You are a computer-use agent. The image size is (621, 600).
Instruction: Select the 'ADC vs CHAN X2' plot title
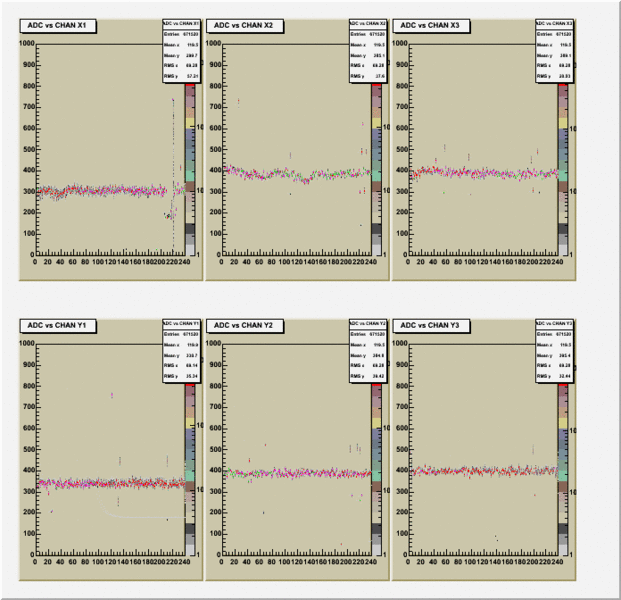pyautogui.click(x=244, y=26)
